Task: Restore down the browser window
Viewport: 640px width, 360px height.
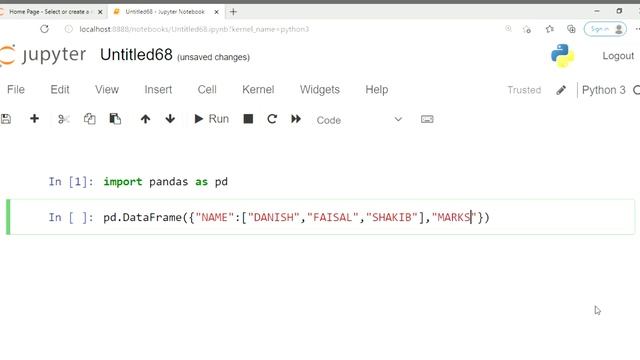Action: tap(619, 11)
